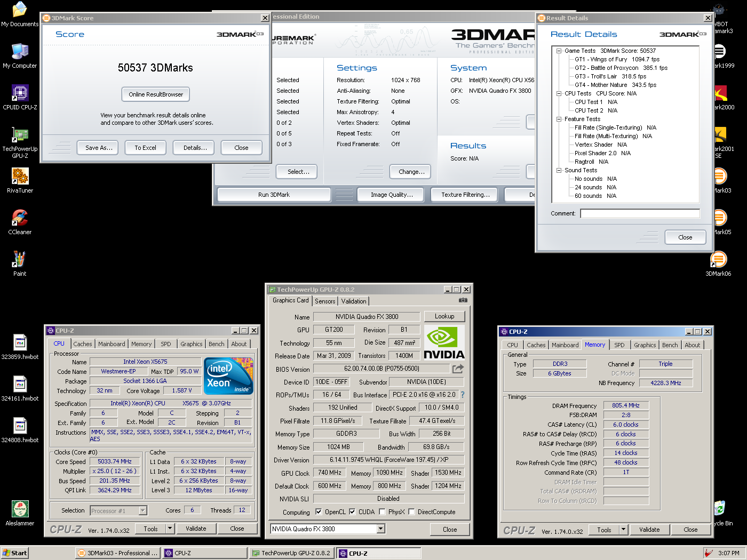Open the 324161.hwbot file icon
747x560 pixels.
point(20,389)
